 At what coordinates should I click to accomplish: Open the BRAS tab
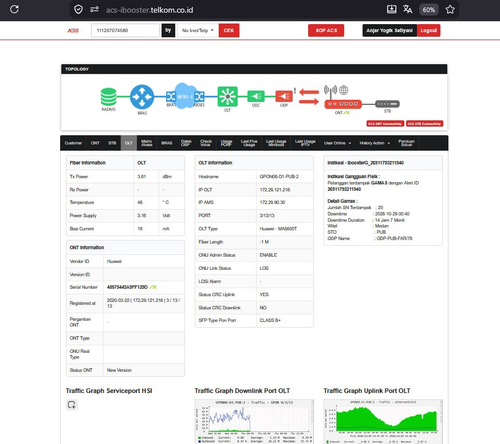coord(167,143)
